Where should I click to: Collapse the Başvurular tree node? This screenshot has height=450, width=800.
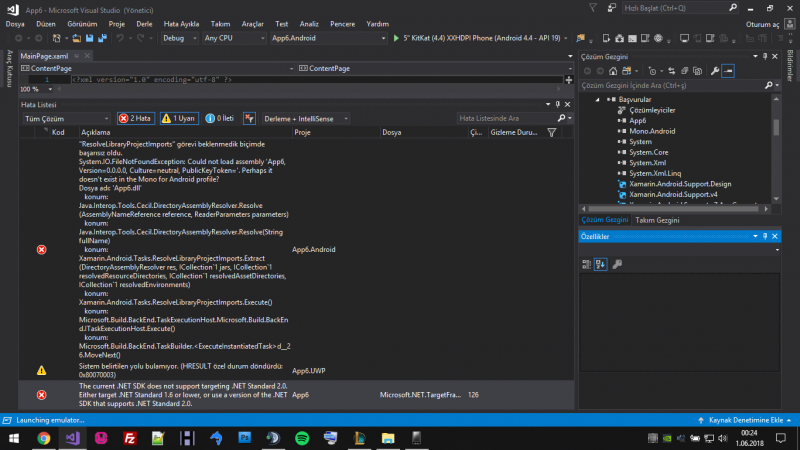597,100
